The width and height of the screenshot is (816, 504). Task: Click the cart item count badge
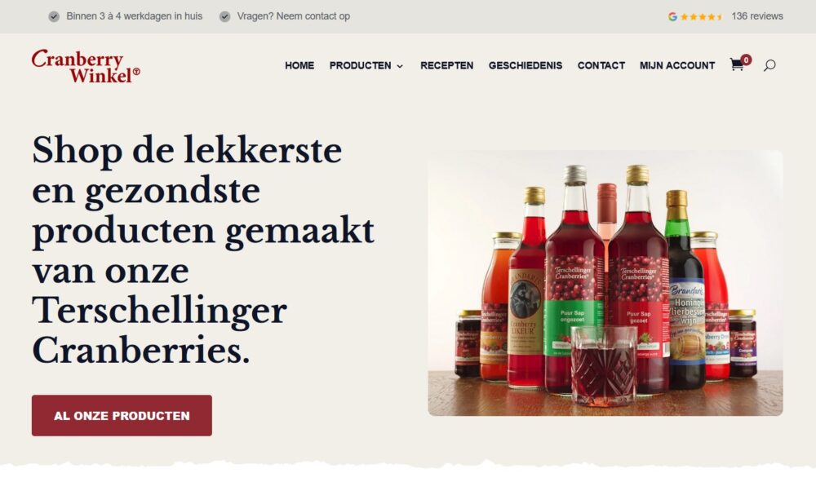click(x=747, y=60)
